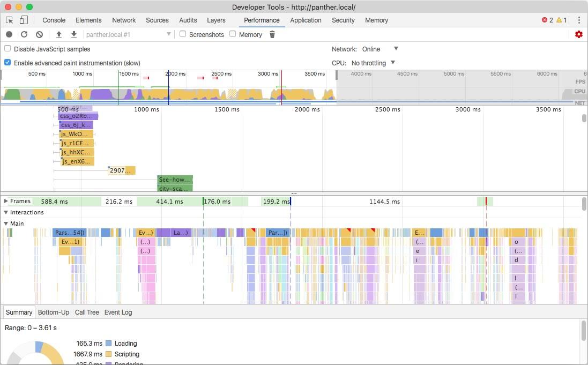
Task: Select the js_enX6 network request bar
Action: [78, 161]
